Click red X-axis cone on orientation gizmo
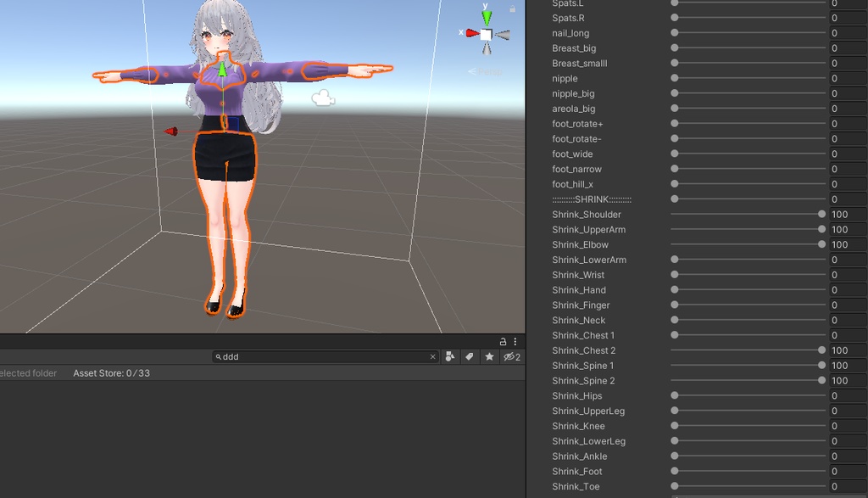The width and height of the screenshot is (868, 498). (x=472, y=33)
